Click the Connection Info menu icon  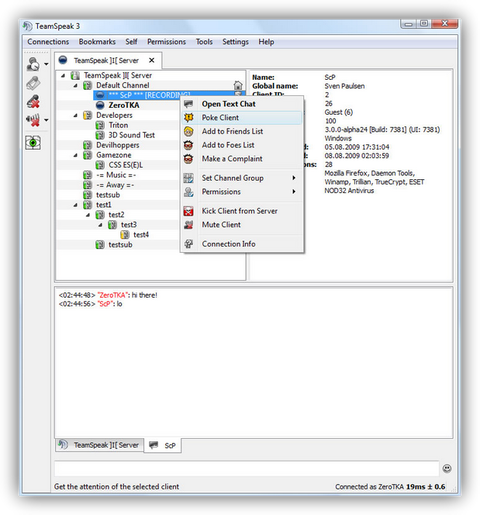click(x=189, y=244)
